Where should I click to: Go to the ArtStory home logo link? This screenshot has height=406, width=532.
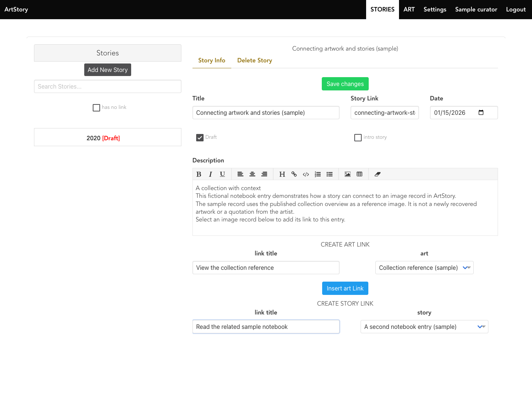pos(16,10)
